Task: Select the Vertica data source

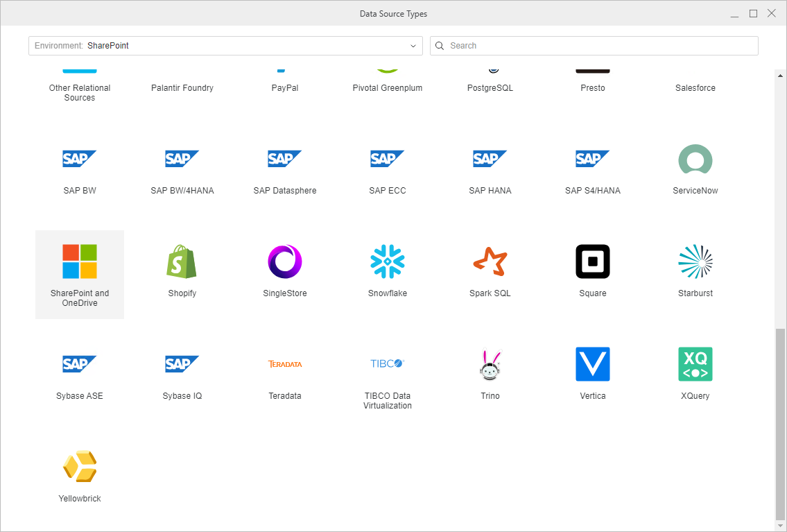Action: pyautogui.click(x=593, y=365)
